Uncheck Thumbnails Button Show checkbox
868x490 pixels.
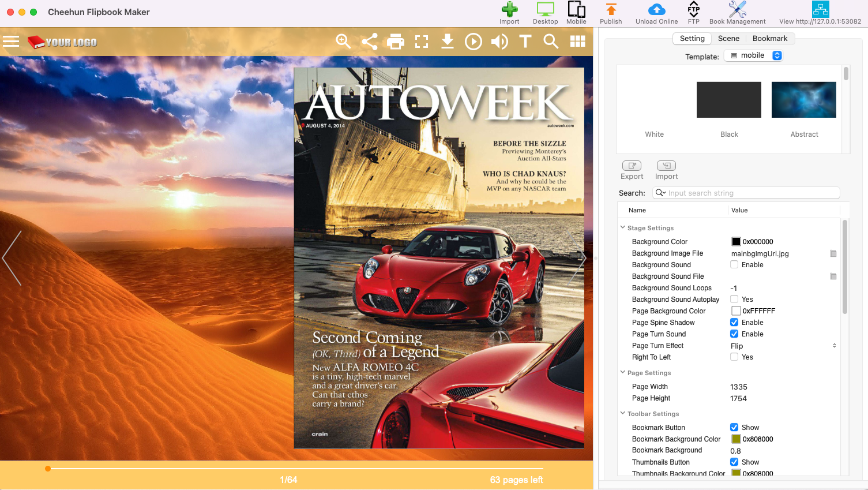point(734,462)
